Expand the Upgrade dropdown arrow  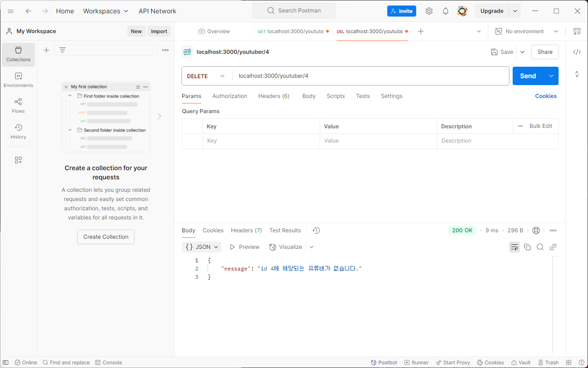[515, 11]
